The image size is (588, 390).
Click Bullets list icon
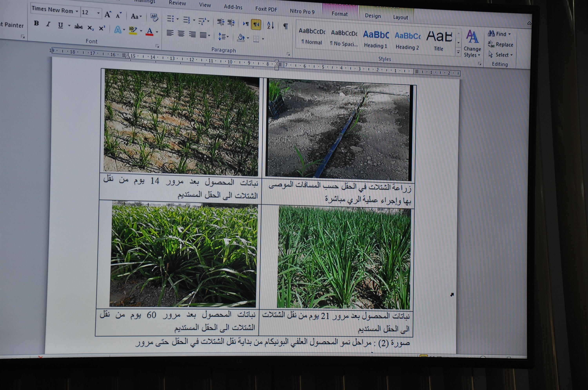(x=171, y=19)
